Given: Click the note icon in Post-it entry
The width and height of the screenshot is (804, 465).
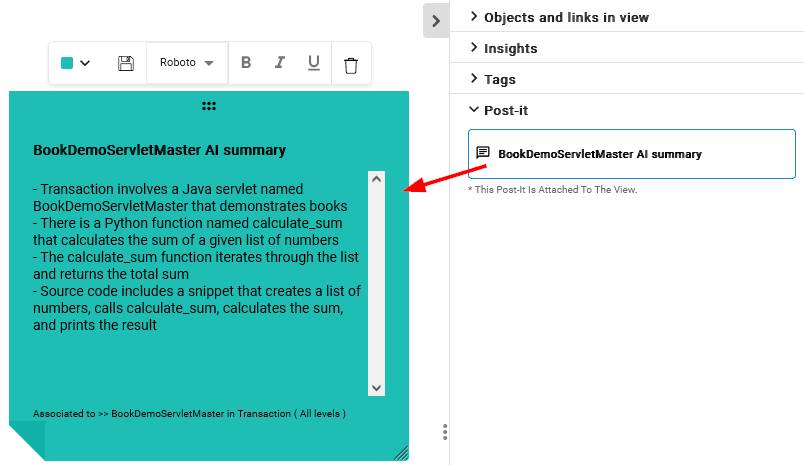Looking at the screenshot, I should [483, 153].
